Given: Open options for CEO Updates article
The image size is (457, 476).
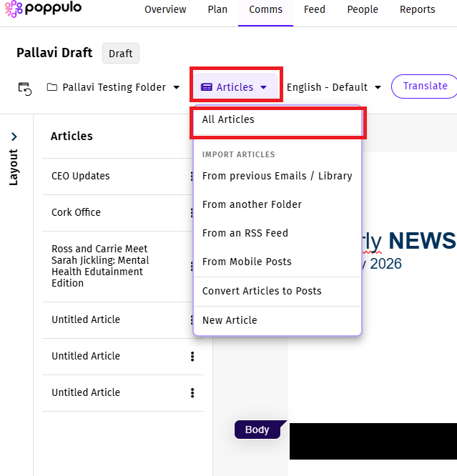Looking at the screenshot, I should click(192, 177).
